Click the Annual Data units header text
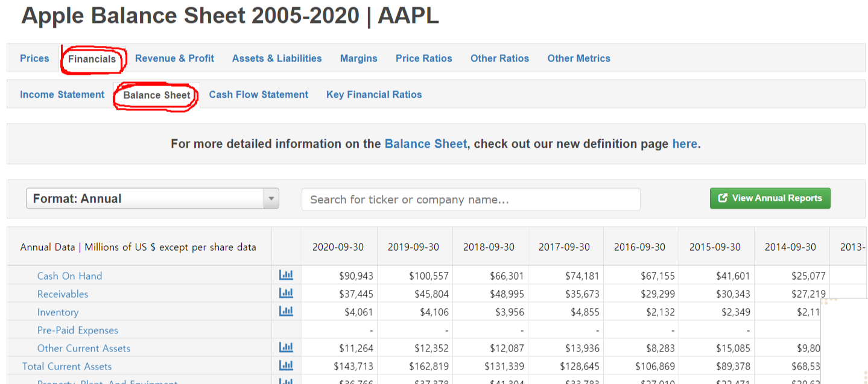The height and width of the screenshot is (384, 868). coord(138,247)
